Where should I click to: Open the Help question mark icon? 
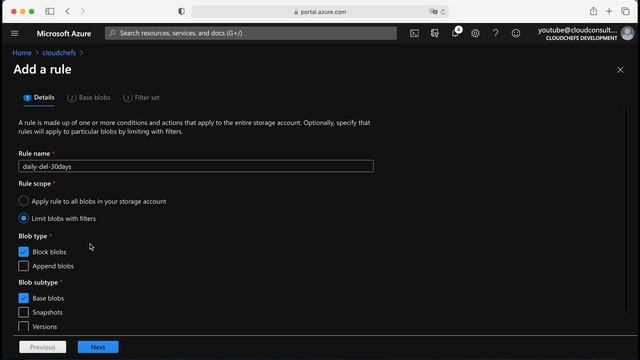click(x=496, y=33)
